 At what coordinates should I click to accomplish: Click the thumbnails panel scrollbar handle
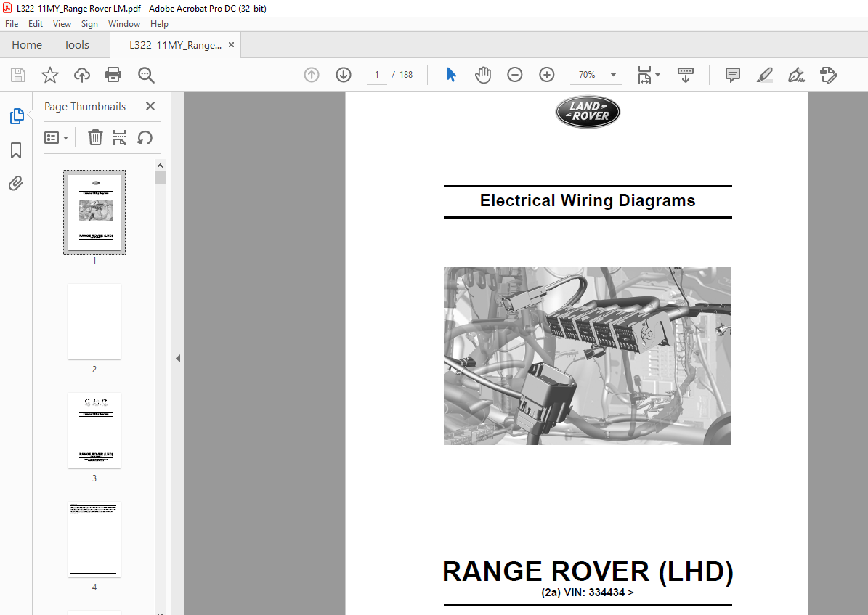click(160, 177)
